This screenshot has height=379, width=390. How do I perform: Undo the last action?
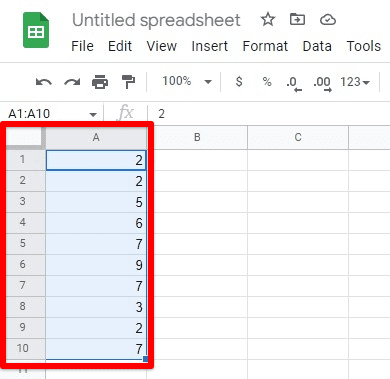click(44, 82)
